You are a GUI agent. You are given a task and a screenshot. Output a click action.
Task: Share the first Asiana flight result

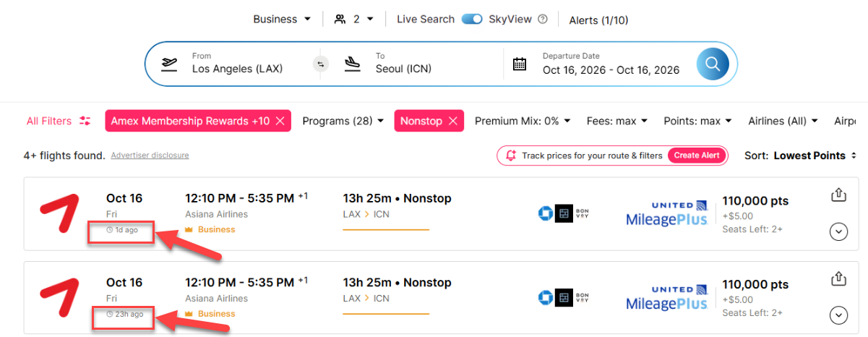click(x=838, y=195)
